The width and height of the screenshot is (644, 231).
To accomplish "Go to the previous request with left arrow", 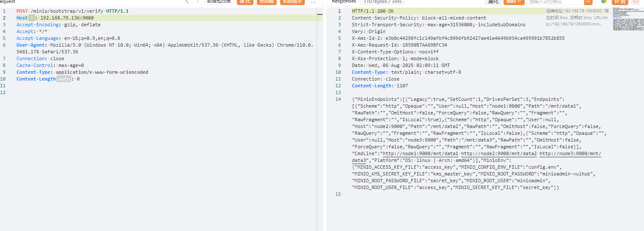I will click(x=187, y=2).
